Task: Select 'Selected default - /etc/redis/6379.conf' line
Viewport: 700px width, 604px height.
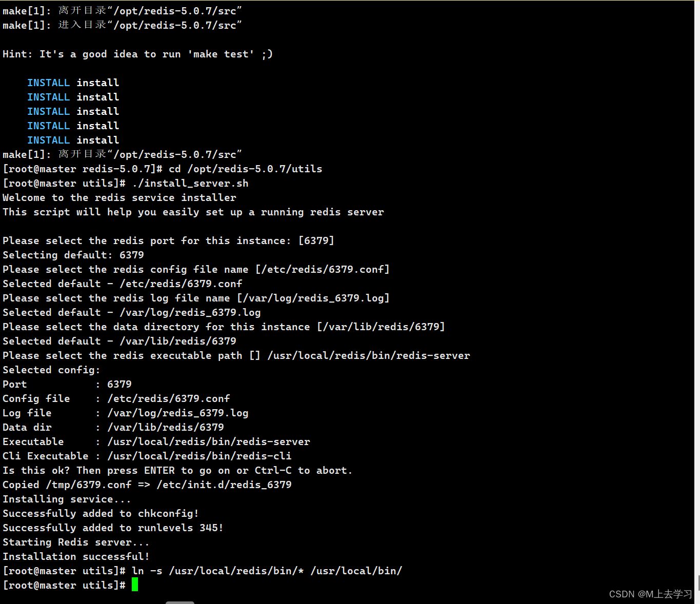Action: [x=123, y=284]
